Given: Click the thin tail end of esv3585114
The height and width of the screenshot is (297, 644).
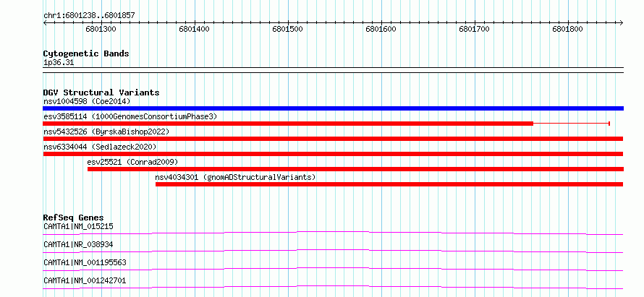Looking at the screenshot, I should (x=609, y=124).
